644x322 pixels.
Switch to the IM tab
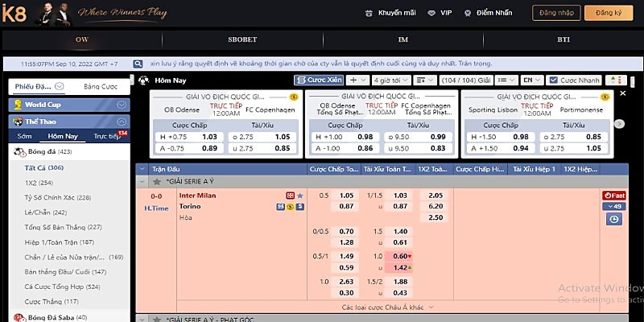[x=403, y=39]
